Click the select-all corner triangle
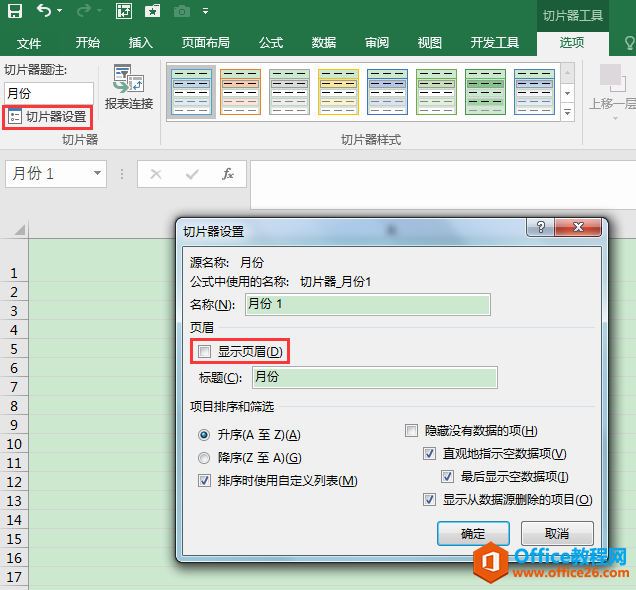 [x=19, y=230]
